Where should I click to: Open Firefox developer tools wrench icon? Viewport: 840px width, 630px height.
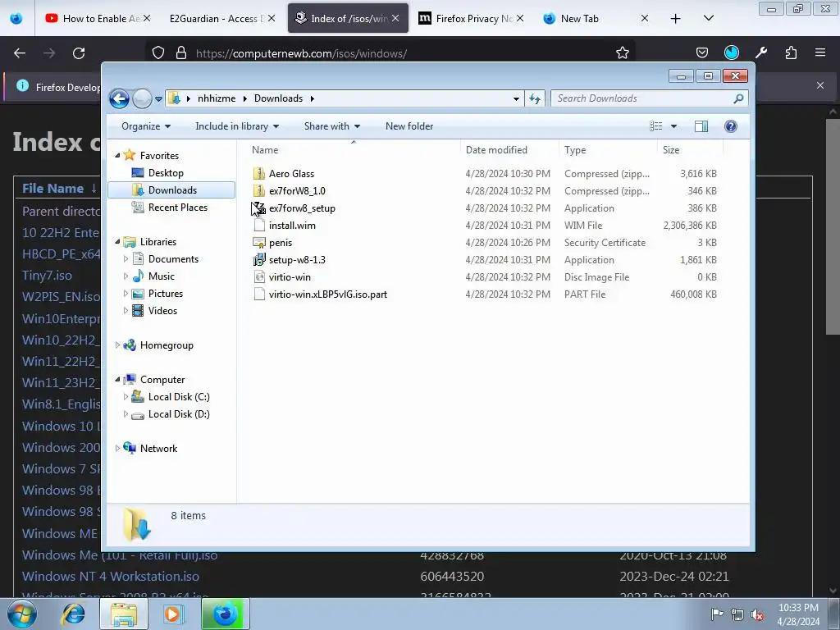tap(761, 52)
